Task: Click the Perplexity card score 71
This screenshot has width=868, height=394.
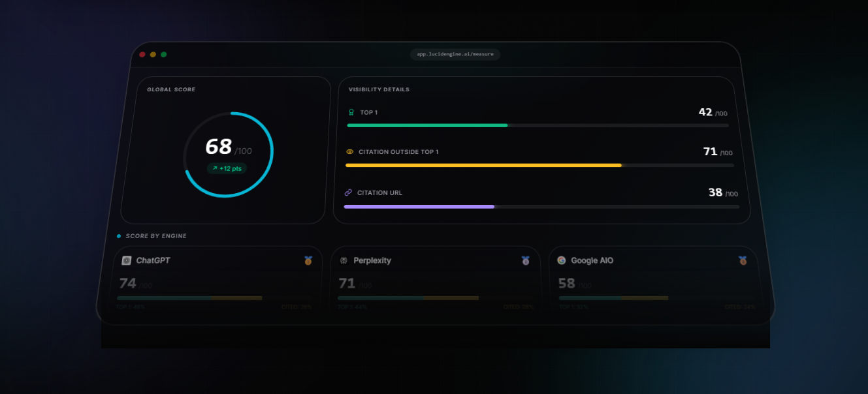Action: (x=347, y=284)
